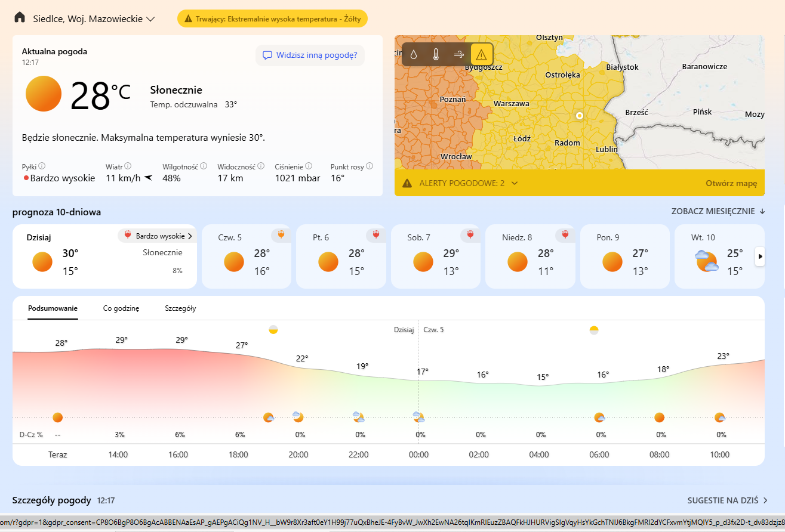Viewport: 785px width, 532px height.
Task: Open the map via Otwórz mapę
Action: [731, 183]
